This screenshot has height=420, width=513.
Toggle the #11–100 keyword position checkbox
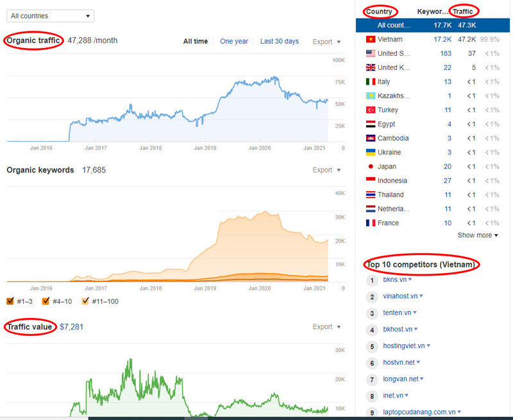(85, 301)
